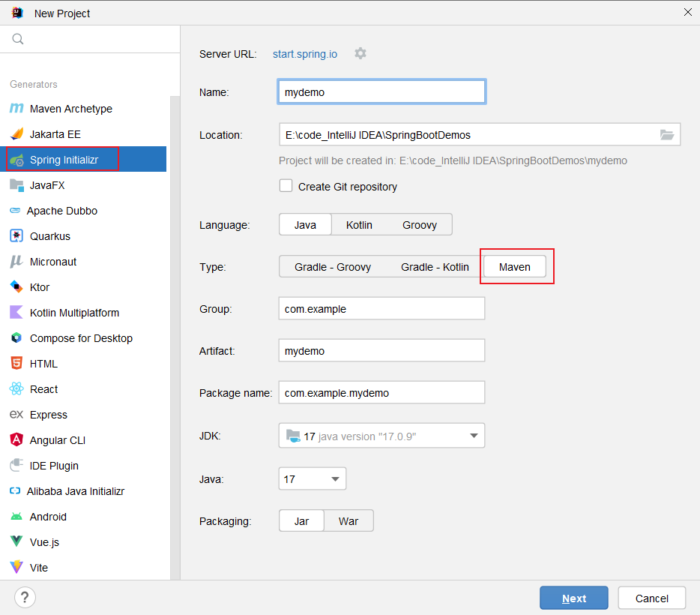
Task: Click the Express ex icon
Action: [x=16, y=415]
